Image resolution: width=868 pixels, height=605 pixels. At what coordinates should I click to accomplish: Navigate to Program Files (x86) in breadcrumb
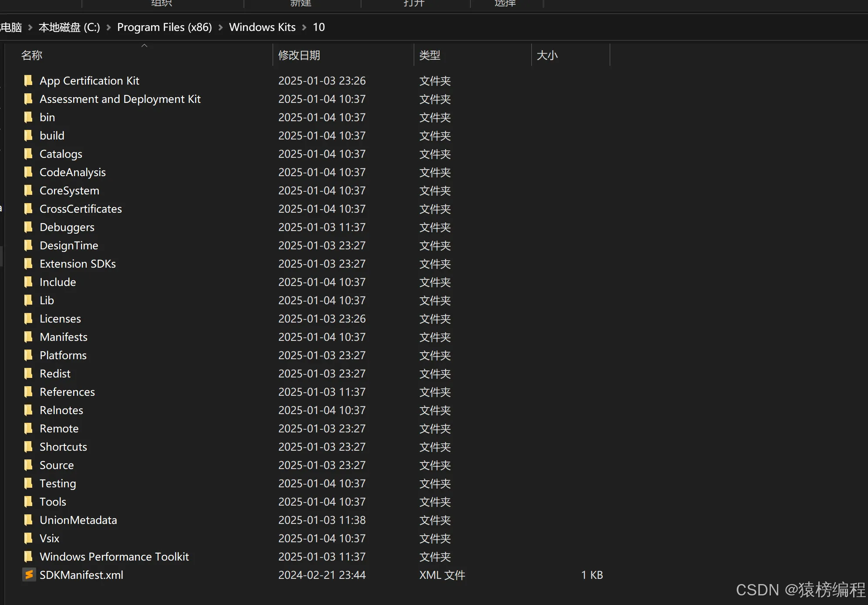pyautogui.click(x=164, y=27)
